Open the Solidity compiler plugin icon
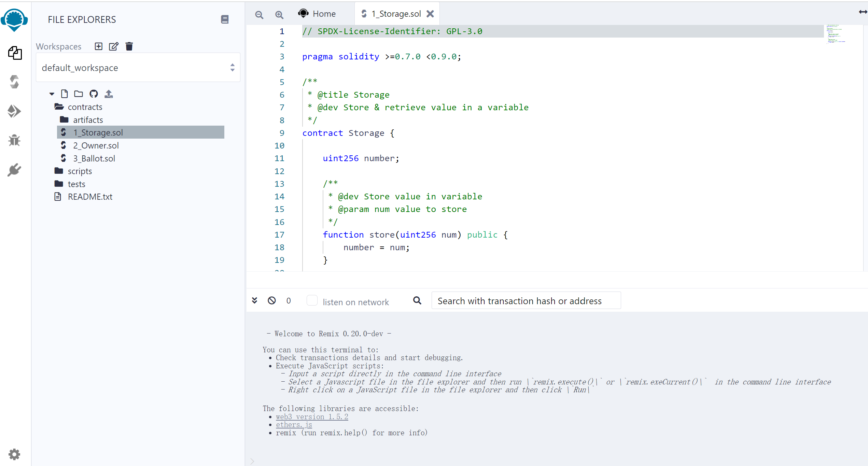 tap(14, 82)
